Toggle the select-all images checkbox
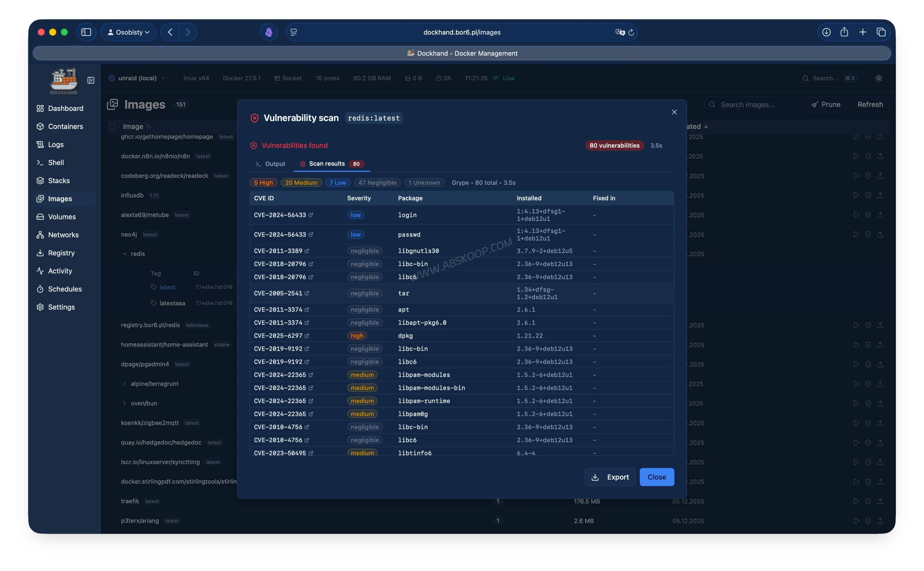Image resolution: width=924 pixels, height=571 pixels. point(112,126)
